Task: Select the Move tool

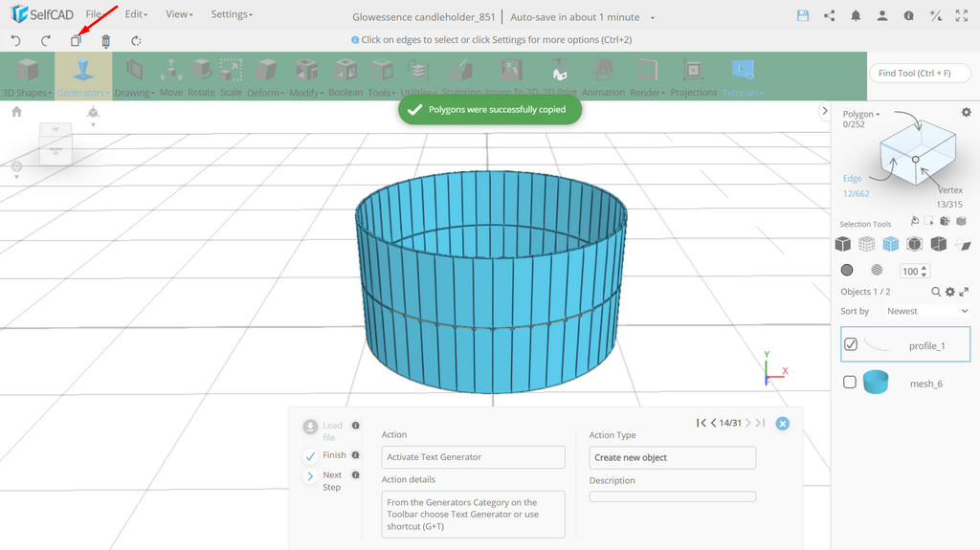Action: [170, 77]
